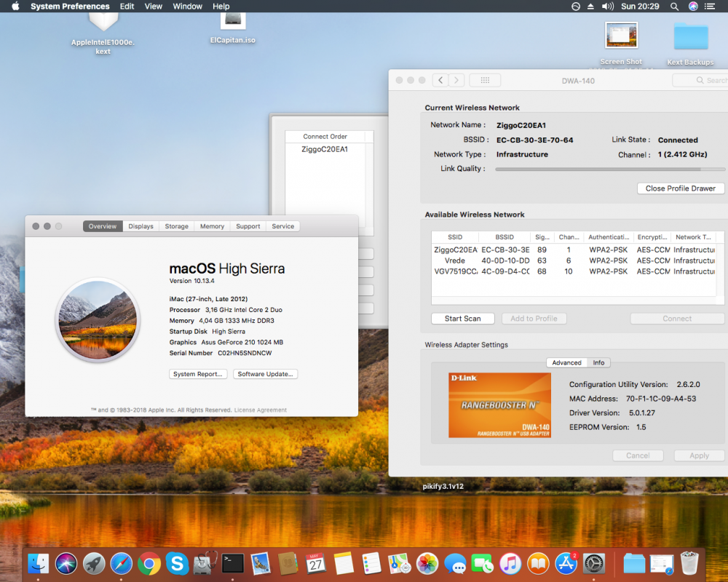Open the License Agreement link
The image size is (728, 582).
coord(261,410)
